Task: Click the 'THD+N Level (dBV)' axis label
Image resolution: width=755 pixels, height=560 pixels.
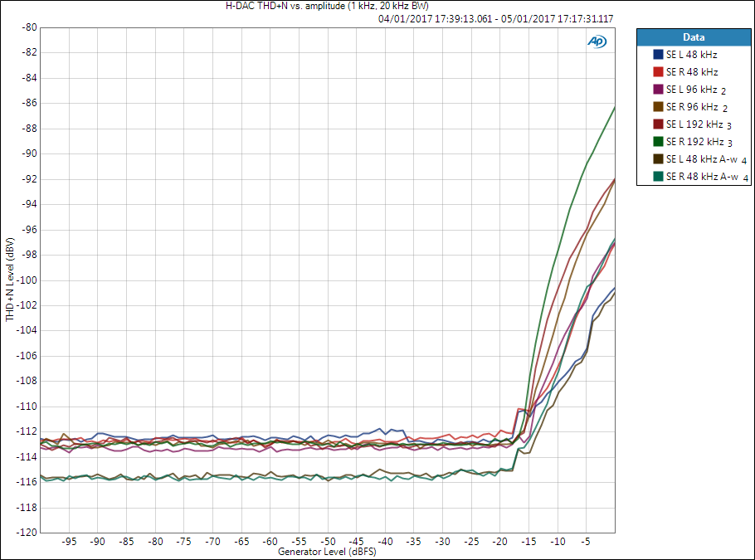Action: point(10,280)
